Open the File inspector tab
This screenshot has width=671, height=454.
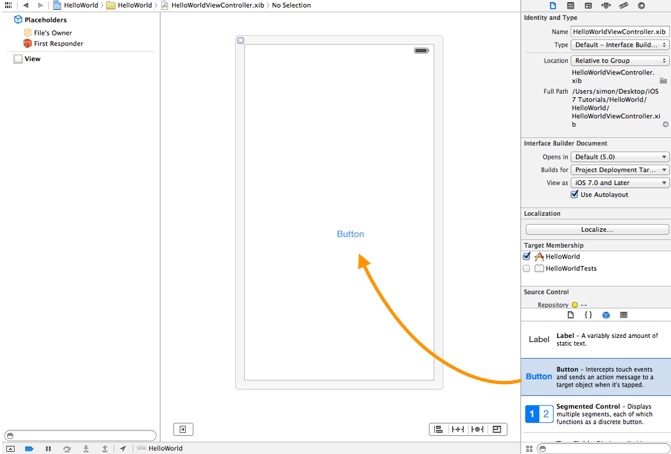click(553, 6)
